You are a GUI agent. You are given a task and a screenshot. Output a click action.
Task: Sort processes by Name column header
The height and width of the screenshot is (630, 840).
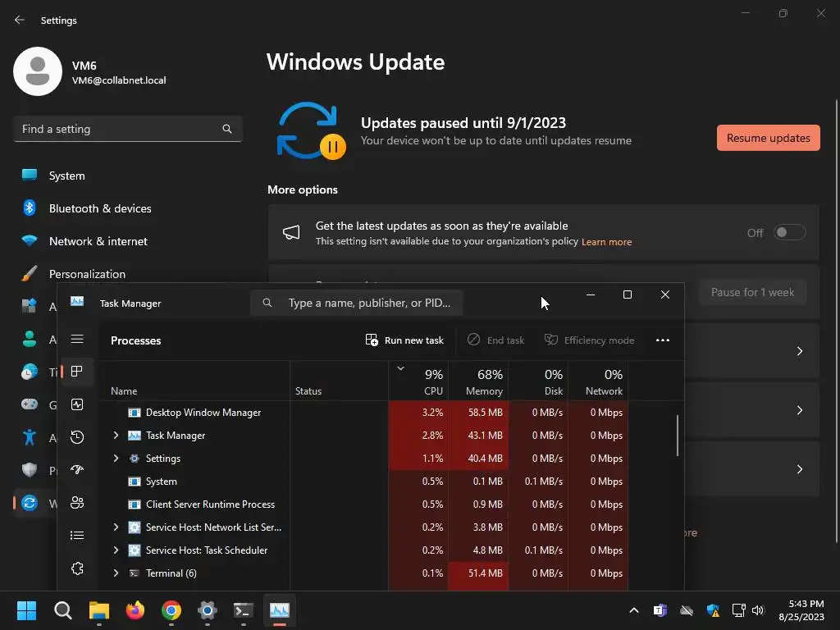point(194,381)
